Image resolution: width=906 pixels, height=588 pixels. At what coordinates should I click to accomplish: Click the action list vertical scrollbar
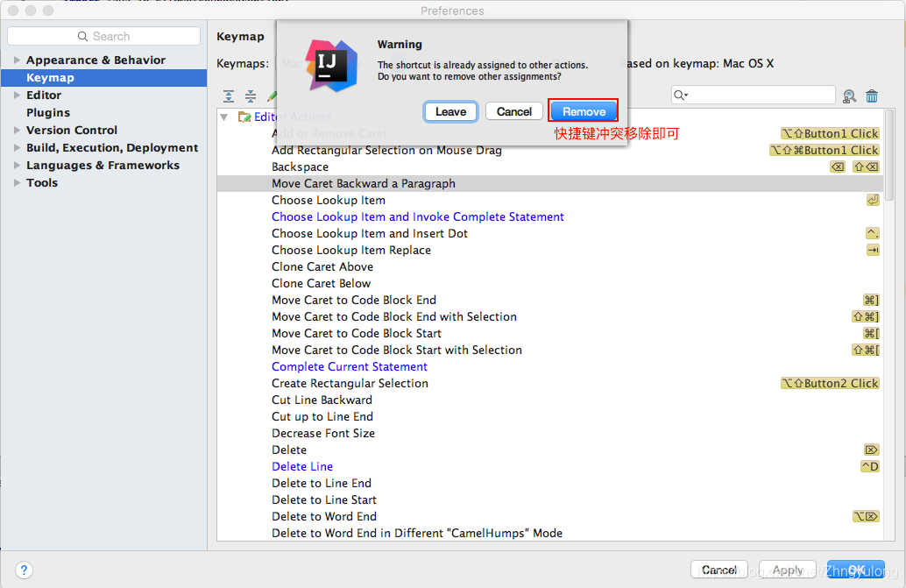[x=890, y=156]
